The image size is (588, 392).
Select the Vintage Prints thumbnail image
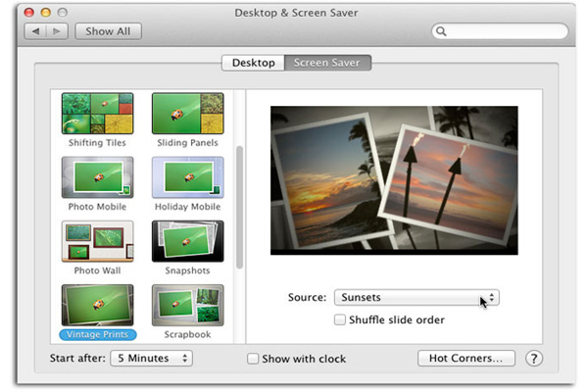pos(97,305)
